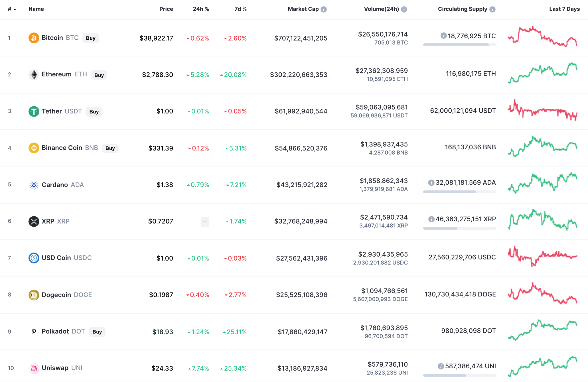
Task: Click the Buy button for Binance Coin
Action: (110, 148)
